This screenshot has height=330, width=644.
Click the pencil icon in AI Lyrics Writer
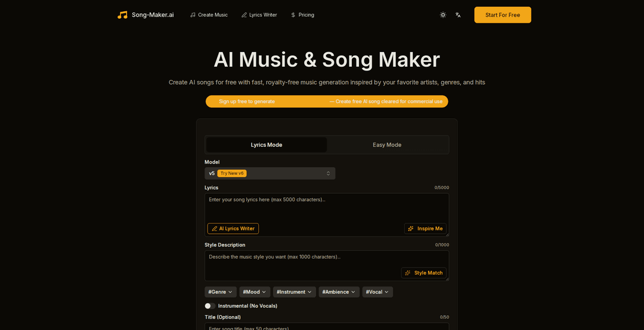[x=215, y=229]
